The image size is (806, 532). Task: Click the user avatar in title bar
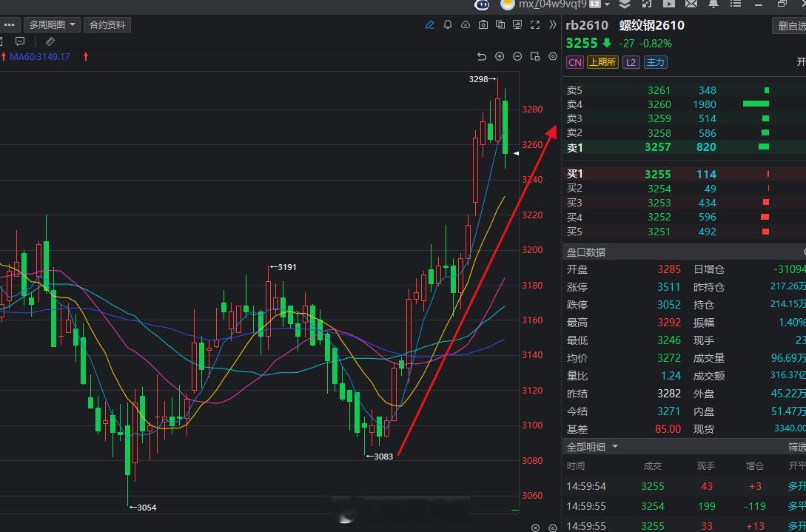click(507, 4)
